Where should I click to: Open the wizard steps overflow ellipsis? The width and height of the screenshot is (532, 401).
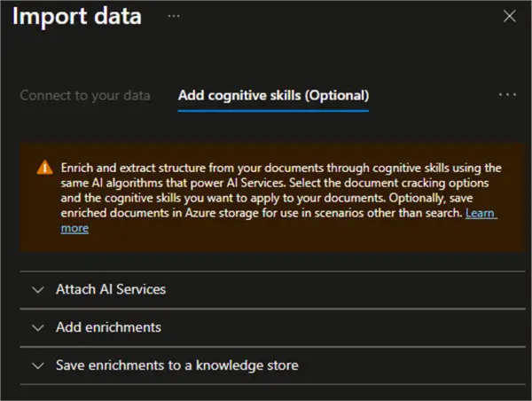507,94
